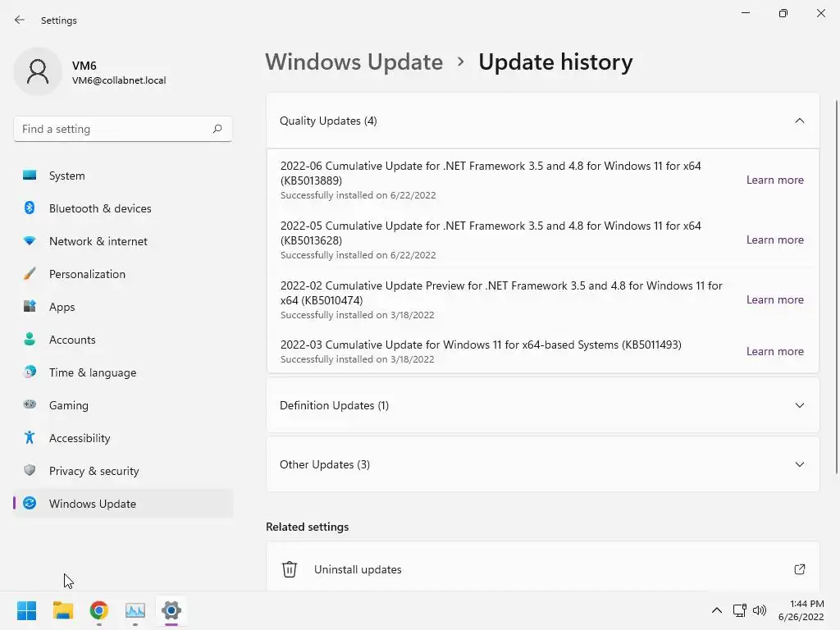
Task: Click the Gaming controller icon
Action: point(30,404)
